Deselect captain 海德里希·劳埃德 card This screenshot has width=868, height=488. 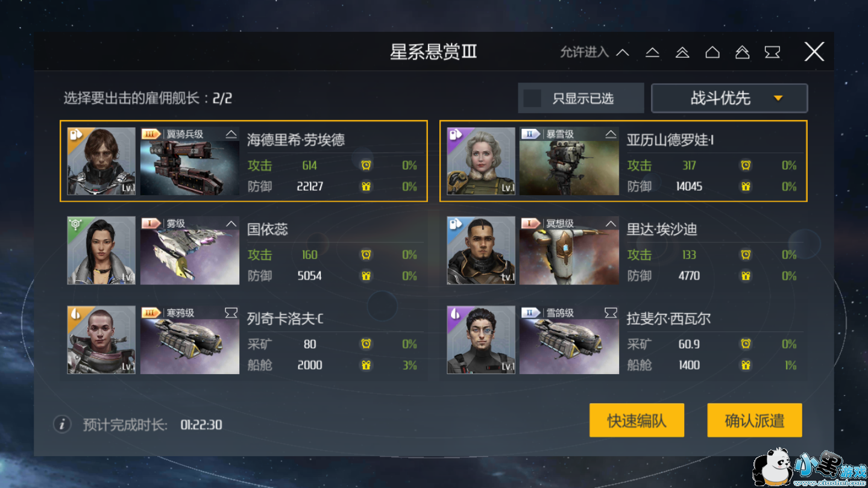tap(244, 161)
